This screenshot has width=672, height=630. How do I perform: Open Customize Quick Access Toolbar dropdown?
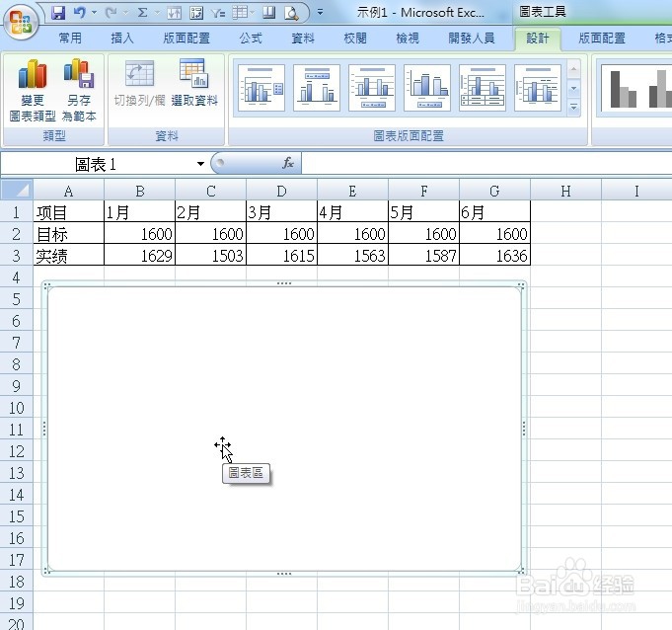click(320, 13)
